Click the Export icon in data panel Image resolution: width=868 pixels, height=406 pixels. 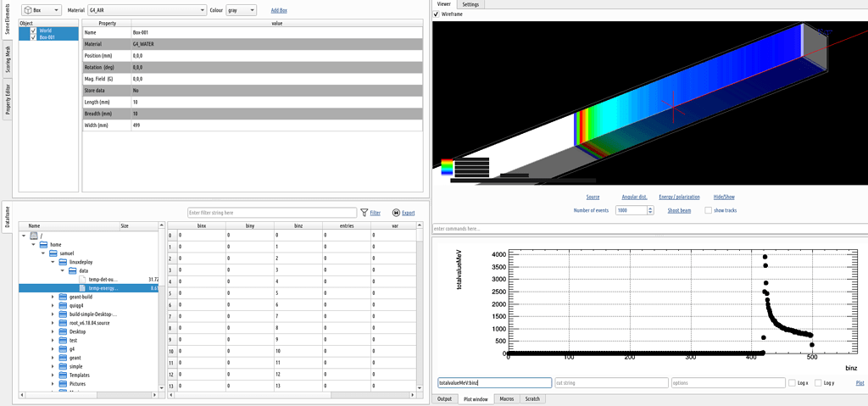pos(396,213)
